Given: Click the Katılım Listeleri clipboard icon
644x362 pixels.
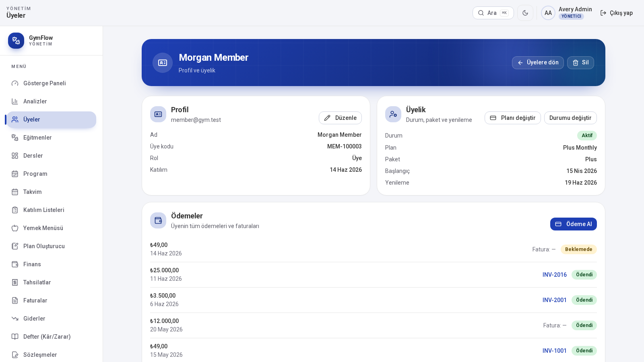Looking at the screenshot, I should click(15, 210).
